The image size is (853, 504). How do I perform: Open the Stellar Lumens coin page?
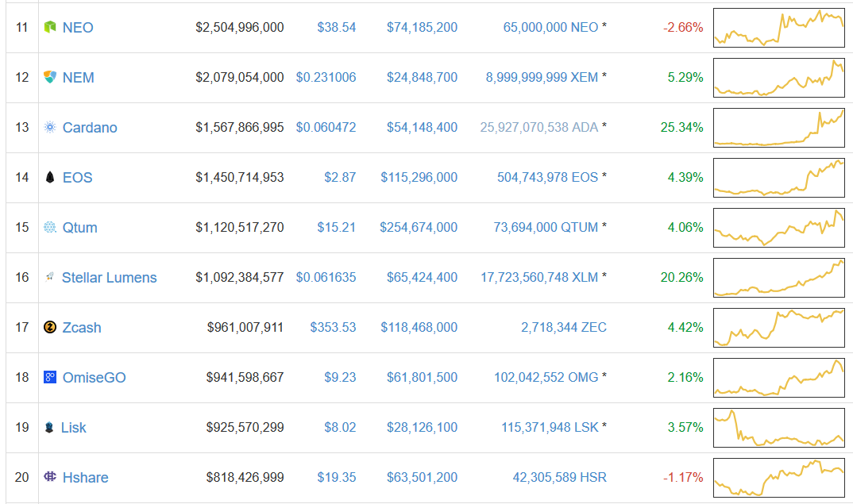point(109,278)
